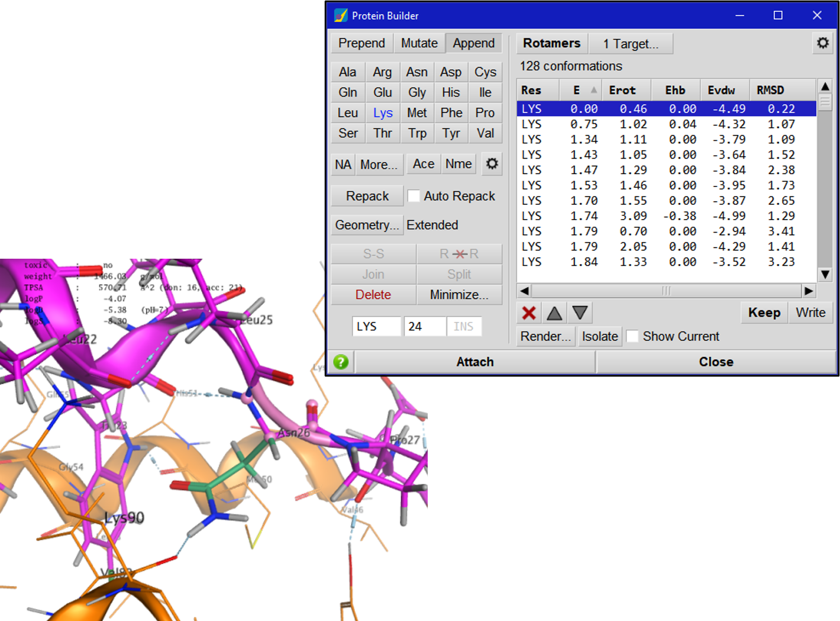
Task: Move rotamer down with the down triangle icon
Action: (580, 313)
